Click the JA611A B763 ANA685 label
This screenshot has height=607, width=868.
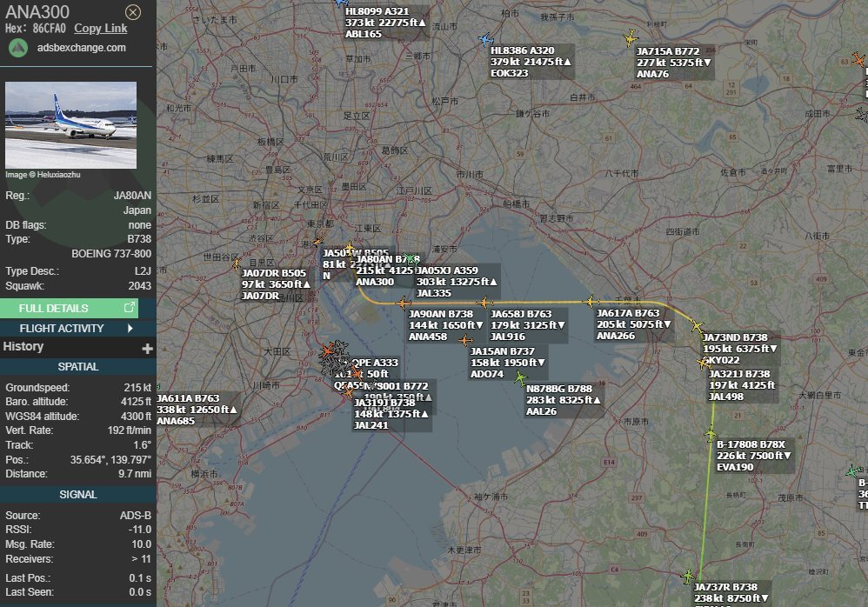coord(197,410)
